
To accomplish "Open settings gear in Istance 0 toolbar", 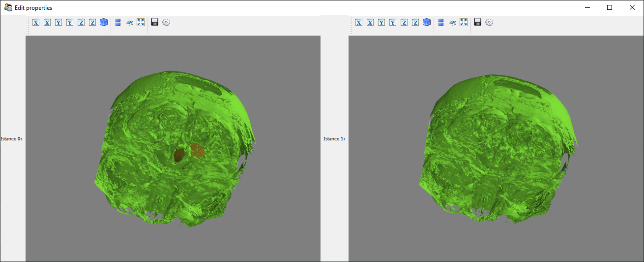I will 166,22.
